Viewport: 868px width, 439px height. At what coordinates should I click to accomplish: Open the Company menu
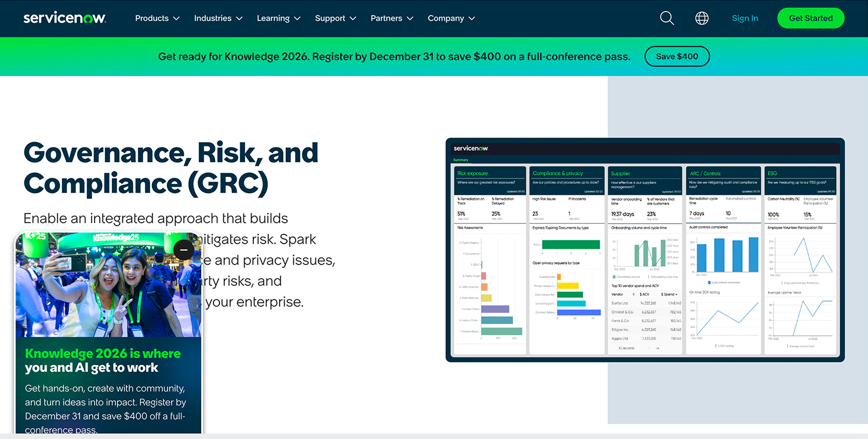point(451,18)
